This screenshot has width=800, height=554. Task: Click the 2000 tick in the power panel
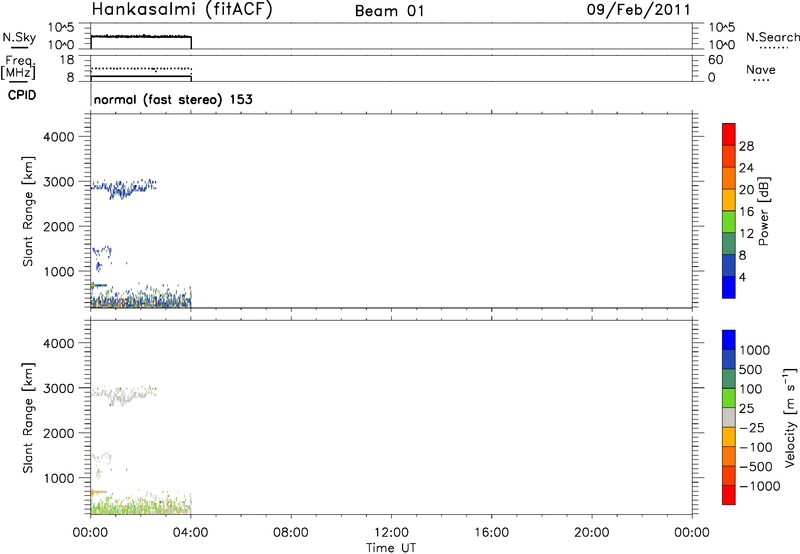pyautogui.click(x=59, y=226)
